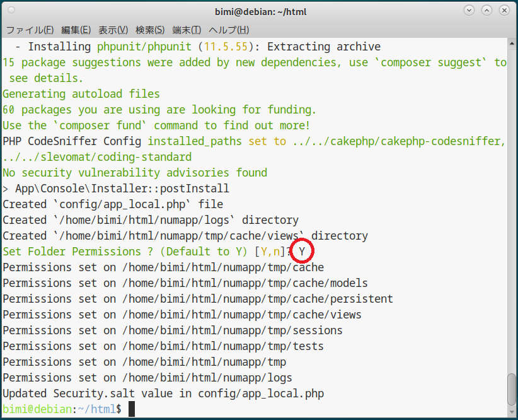Click the terminal scrollbar thumb
518x420 pixels.
pos(512,393)
